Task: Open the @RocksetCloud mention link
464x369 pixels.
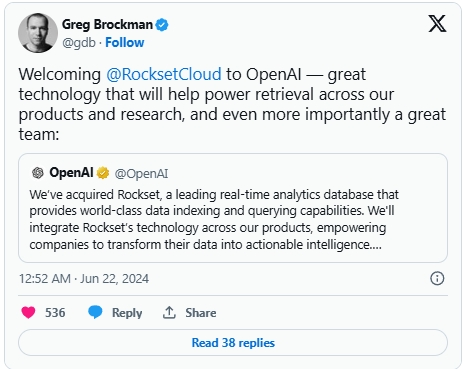Action: click(x=164, y=74)
